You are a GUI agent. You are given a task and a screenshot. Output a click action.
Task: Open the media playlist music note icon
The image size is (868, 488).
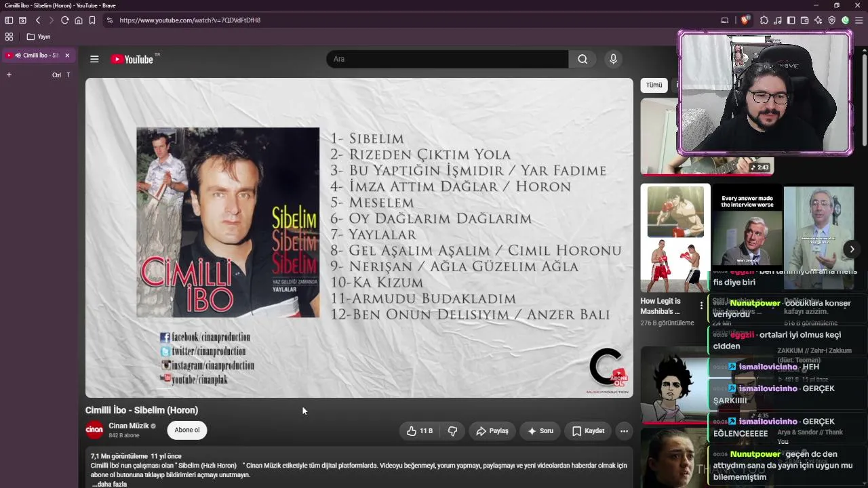(778, 20)
